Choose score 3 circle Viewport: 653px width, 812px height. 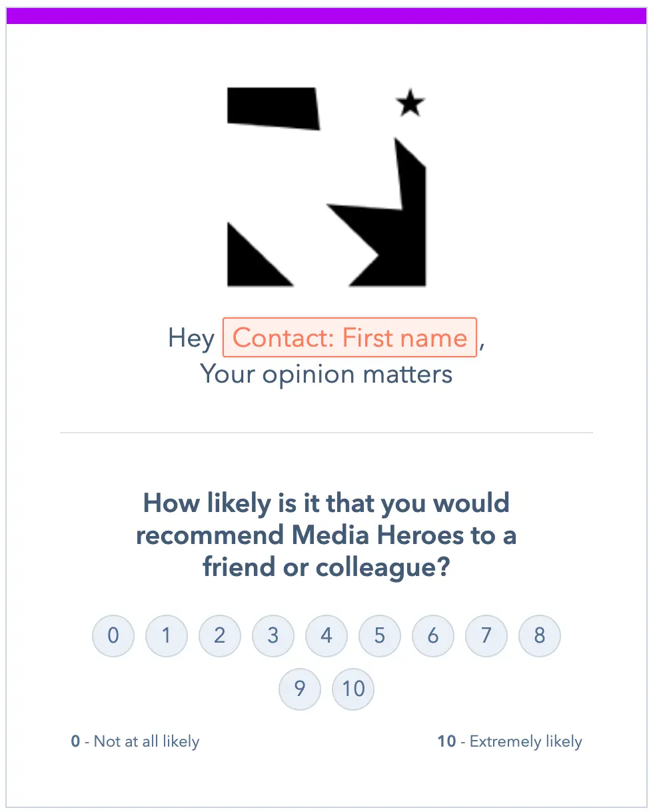click(273, 635)
